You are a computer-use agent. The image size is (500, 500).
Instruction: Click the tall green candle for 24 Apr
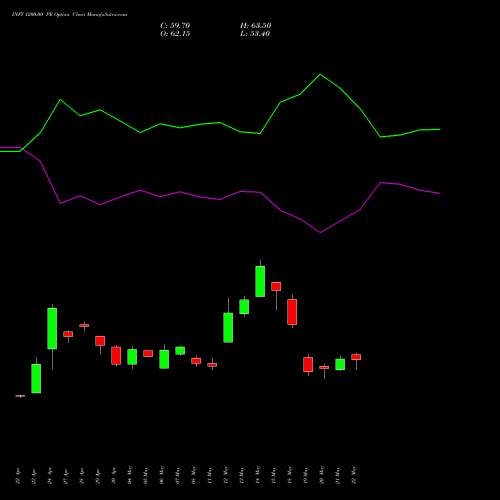click(52, 328)
